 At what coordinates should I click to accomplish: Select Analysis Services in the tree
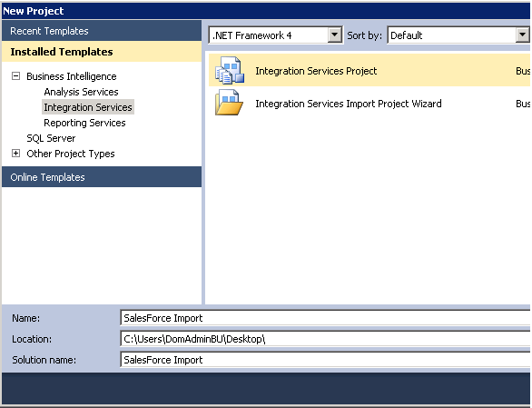click(x=81, y=92)
